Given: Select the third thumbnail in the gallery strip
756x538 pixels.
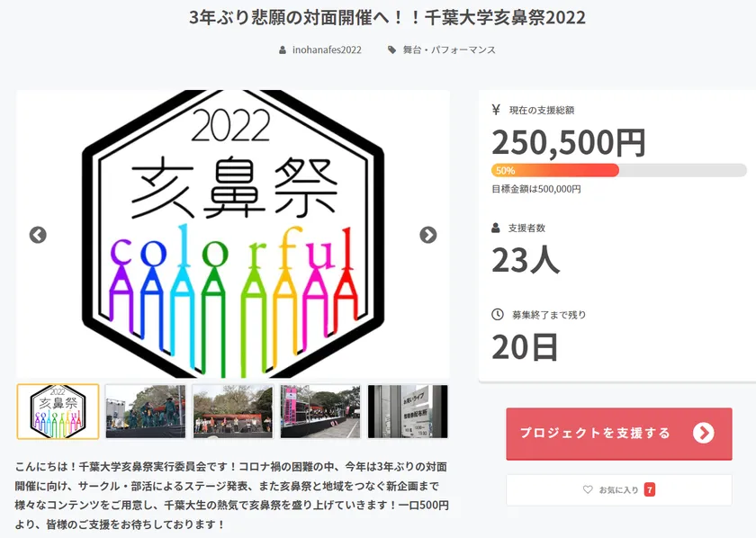Looking at the screenshot, I should 232,412.
